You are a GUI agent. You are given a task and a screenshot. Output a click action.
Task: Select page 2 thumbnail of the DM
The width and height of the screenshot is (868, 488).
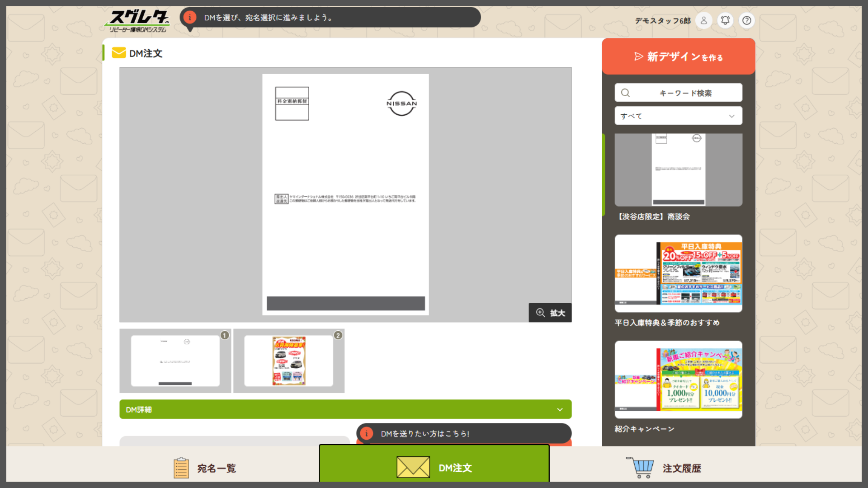[x=289, y=361]
